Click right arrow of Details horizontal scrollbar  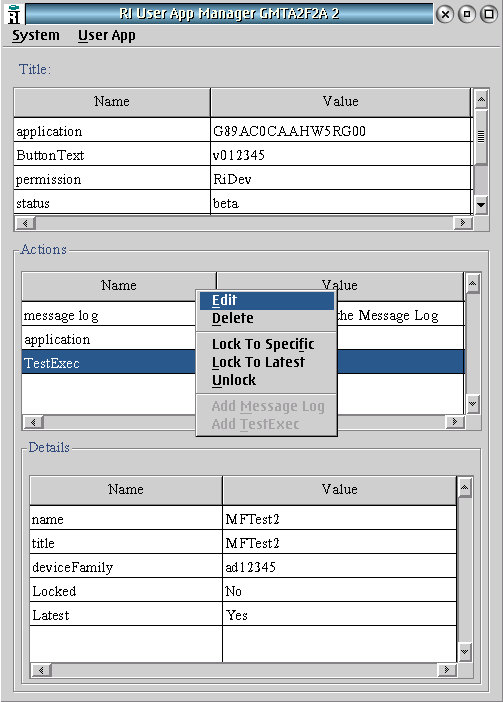point(446,670)
